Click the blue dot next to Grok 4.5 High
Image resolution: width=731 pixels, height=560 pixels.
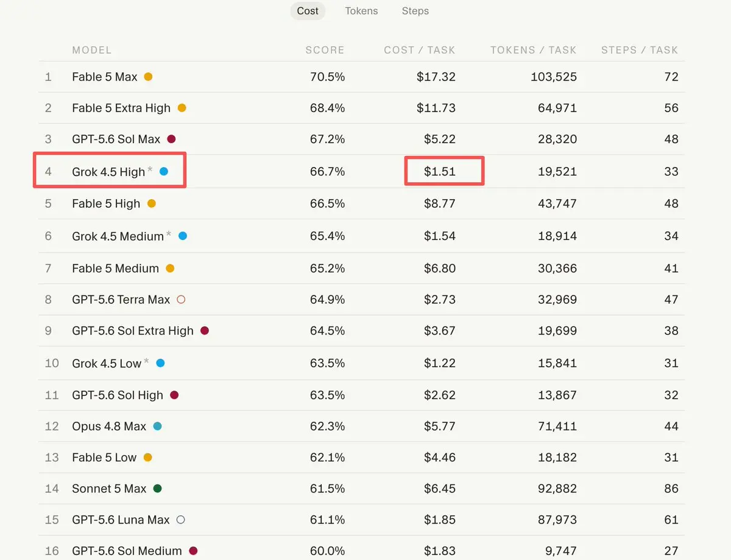(x=164, y=172)
